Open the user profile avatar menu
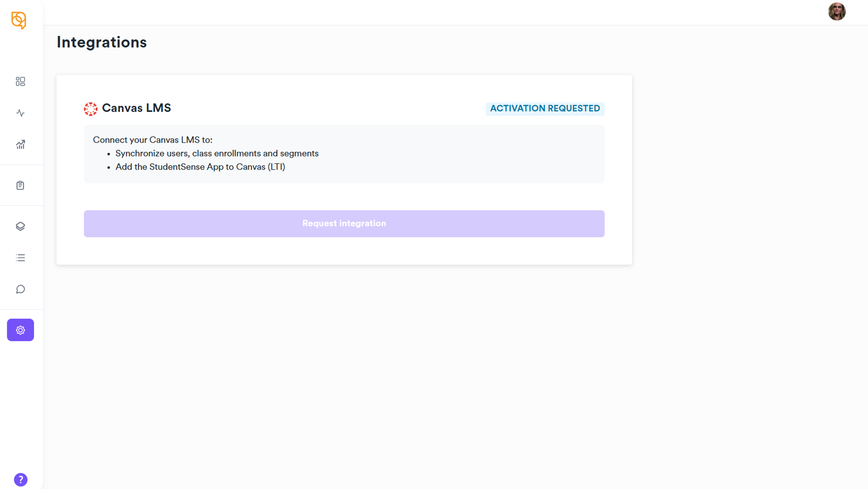 [836, 12]
